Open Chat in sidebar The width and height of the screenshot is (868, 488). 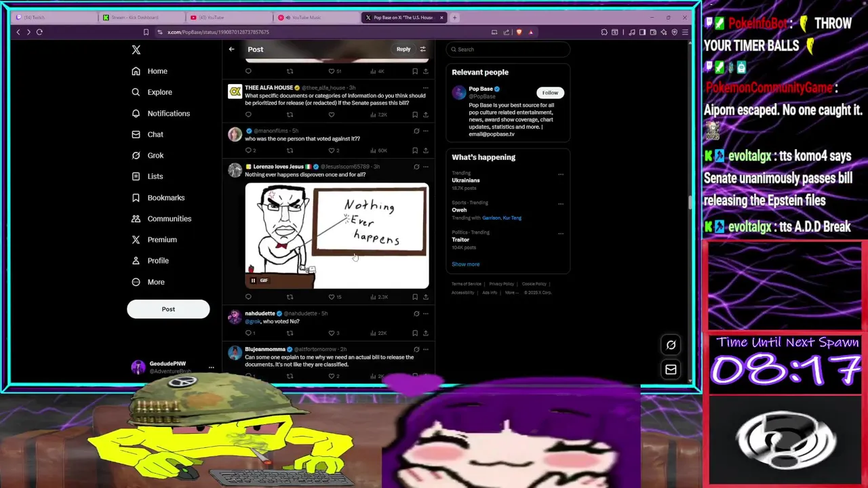(x=147, y=134)
